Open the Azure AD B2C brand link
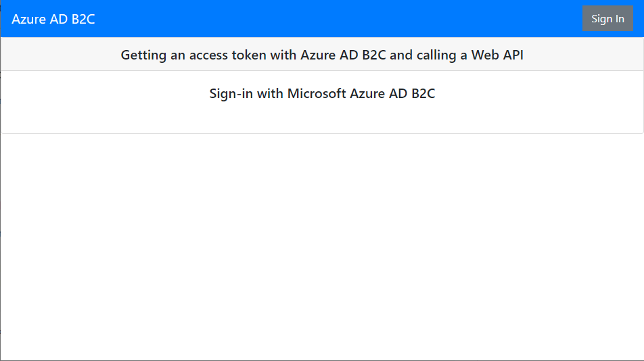Viewport: 644px width, 361px height. [53, 19]
